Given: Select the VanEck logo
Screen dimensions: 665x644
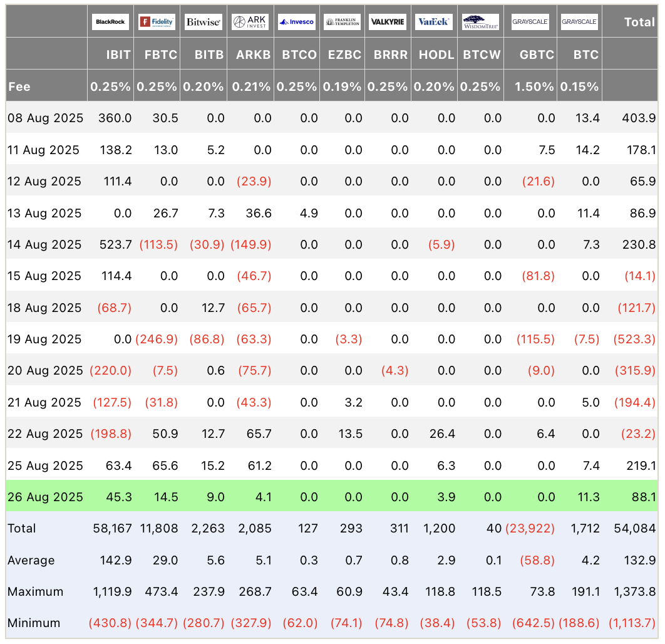Looking at the screenshot, I should [x=434, y=22].
